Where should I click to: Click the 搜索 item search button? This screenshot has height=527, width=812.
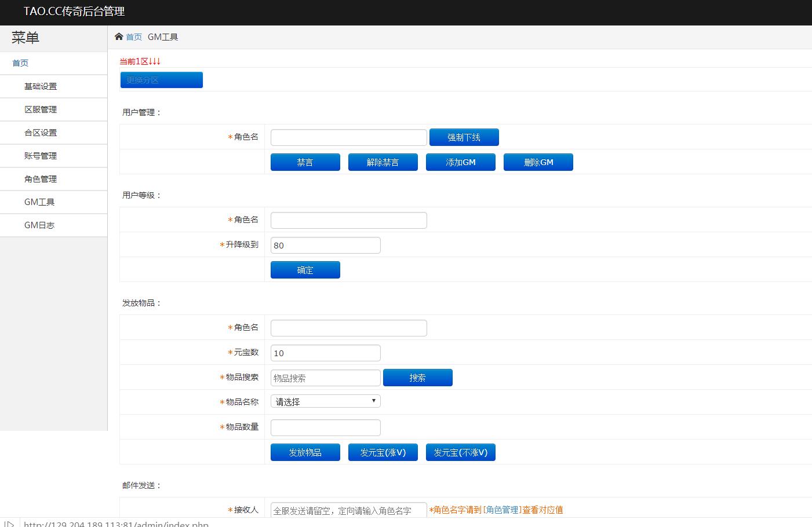tap(417, 378)
